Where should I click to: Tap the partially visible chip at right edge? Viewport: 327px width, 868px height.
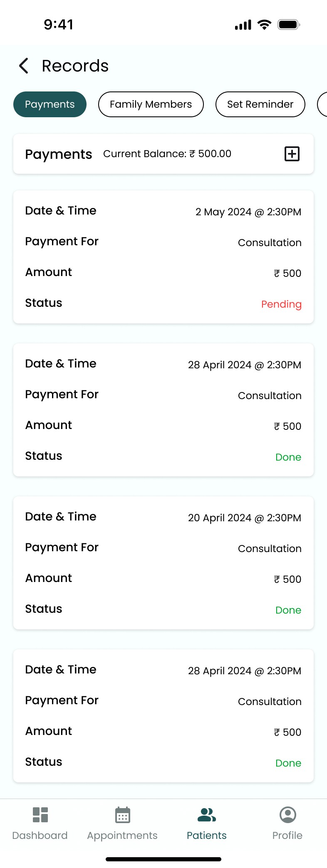pyautogui.click(x=322, y=104)
